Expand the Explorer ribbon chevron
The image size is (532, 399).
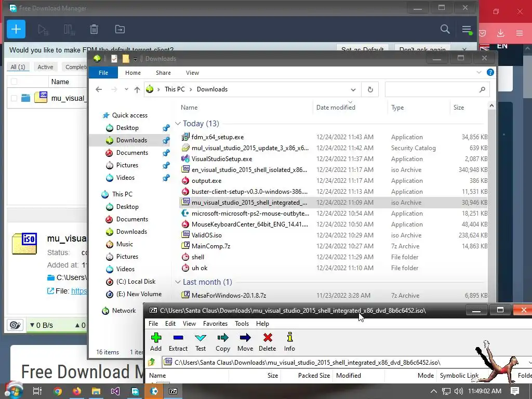[x=478, y=72]
